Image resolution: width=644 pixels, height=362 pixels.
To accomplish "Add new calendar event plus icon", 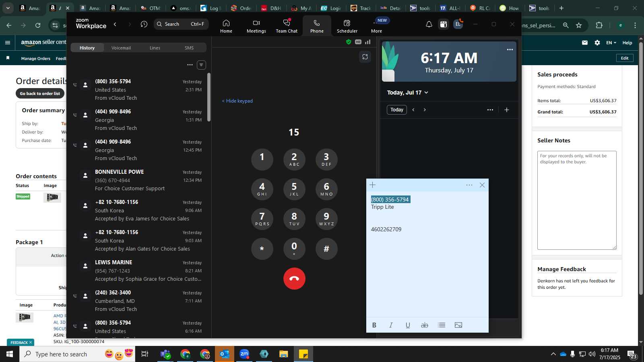I will coord(507,110).
